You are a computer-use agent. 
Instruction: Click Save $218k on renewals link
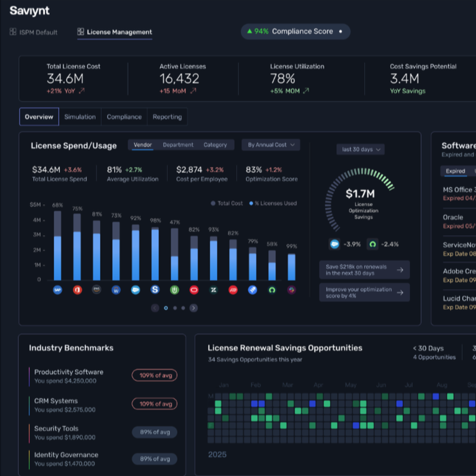coord(365,270)
